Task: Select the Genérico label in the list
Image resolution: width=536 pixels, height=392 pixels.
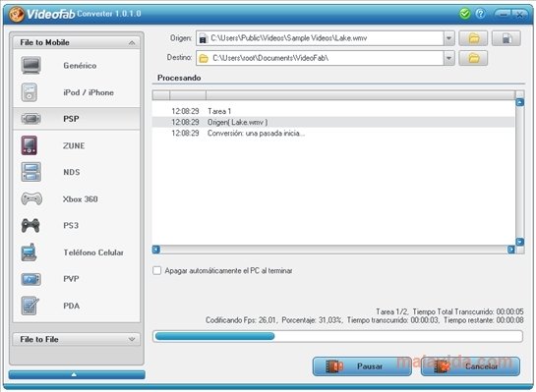Action: coord(80,66)
